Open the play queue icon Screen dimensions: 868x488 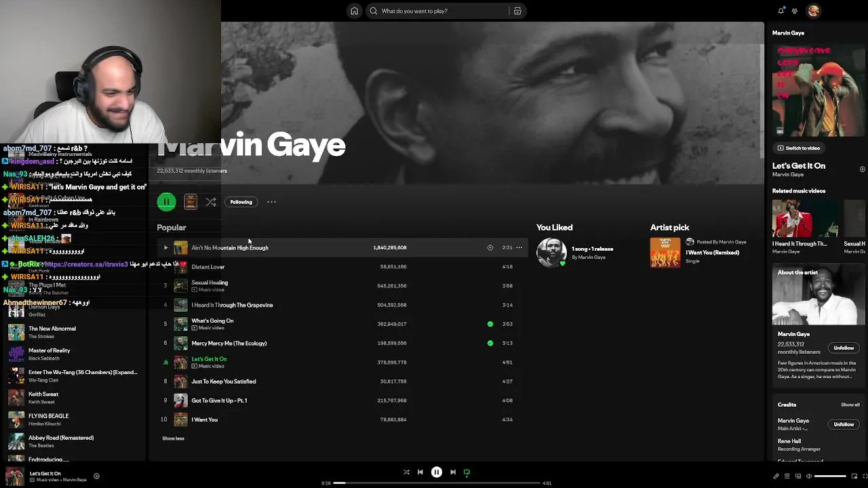tap(787, 476)
